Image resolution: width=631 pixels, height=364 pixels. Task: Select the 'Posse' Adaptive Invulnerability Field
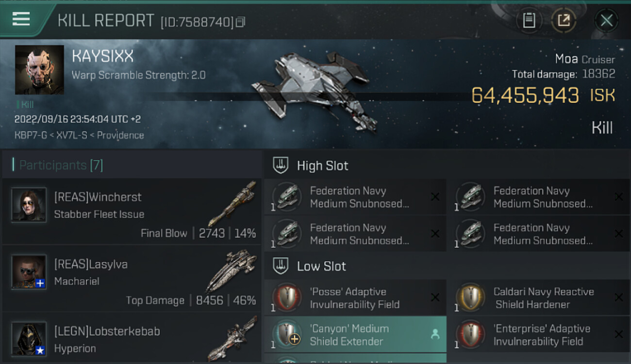(x=355, y=298)
